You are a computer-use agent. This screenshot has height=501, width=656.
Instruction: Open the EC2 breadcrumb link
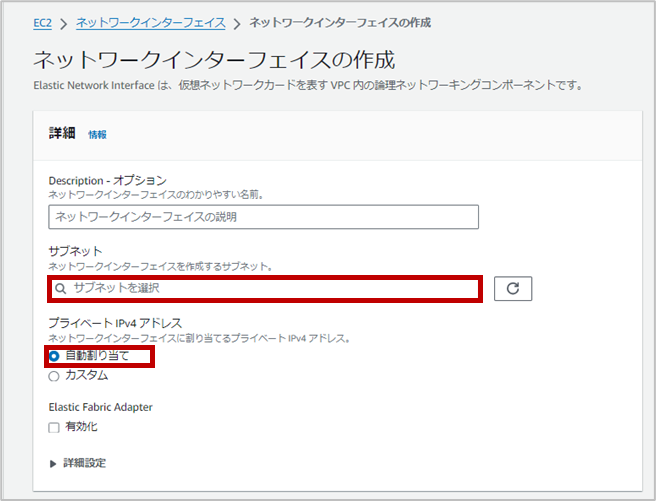[42, 23]
